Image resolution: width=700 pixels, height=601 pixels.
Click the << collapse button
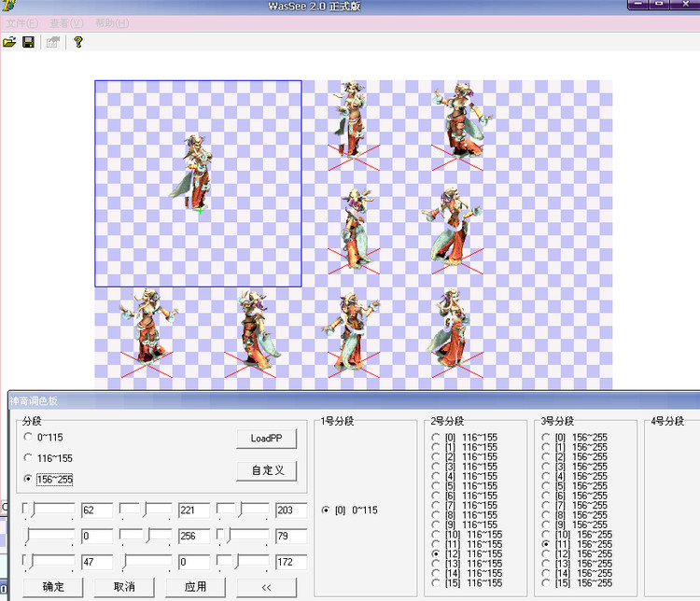coord(267,587)
